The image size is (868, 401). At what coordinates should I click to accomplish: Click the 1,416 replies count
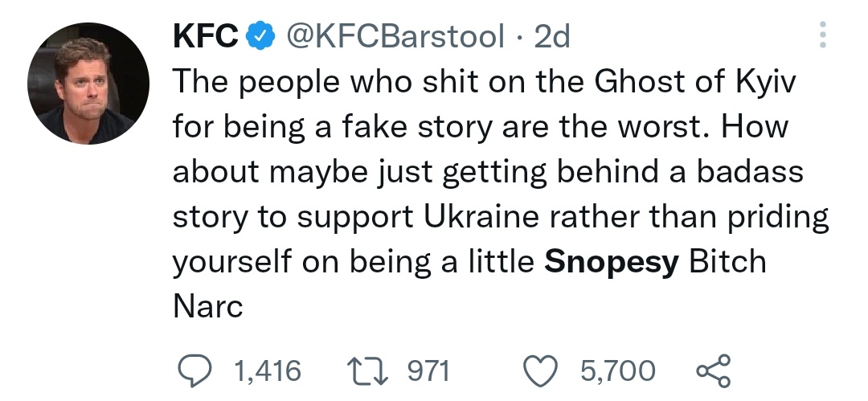pos(266,370)
